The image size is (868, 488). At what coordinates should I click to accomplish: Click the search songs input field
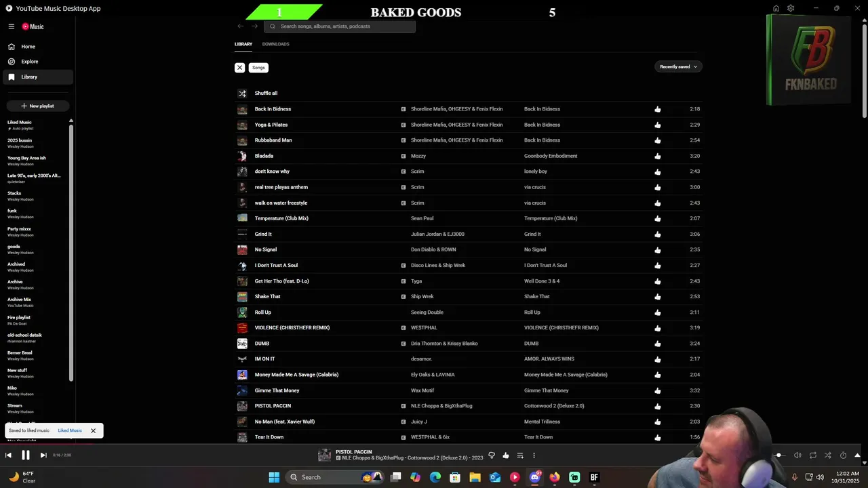pos(340,26)
